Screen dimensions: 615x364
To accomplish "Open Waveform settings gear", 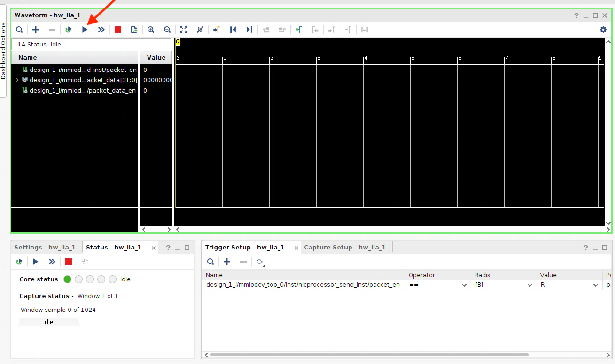I will pos(603,30).
